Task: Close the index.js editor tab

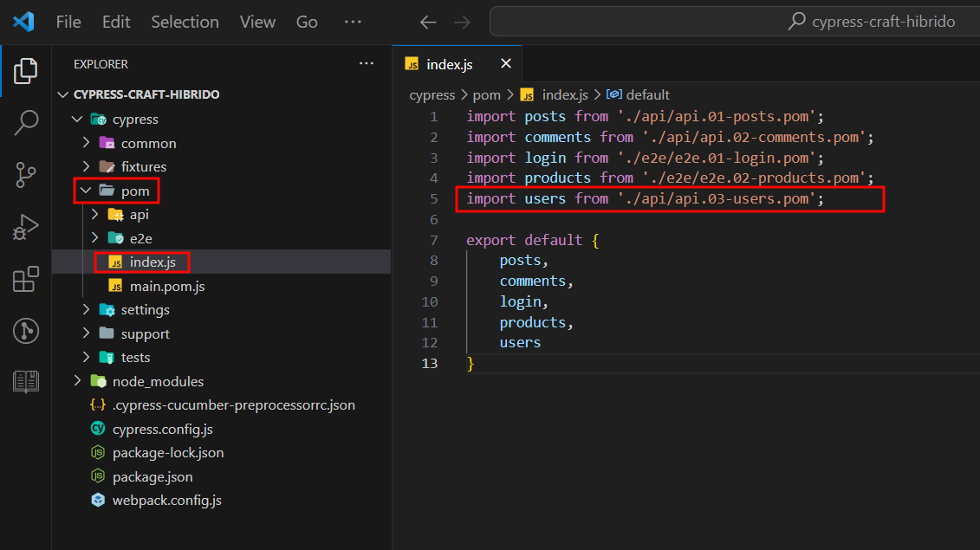Action: [506, 64]
